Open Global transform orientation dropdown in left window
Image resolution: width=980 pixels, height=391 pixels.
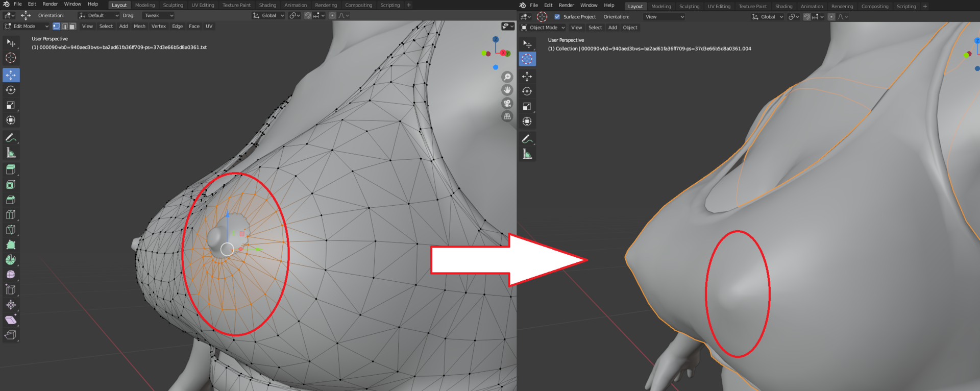point(268,16)
